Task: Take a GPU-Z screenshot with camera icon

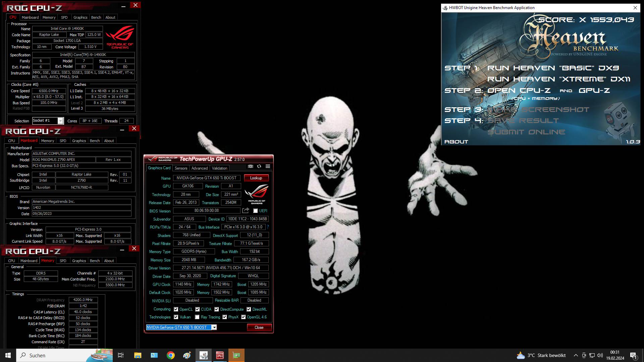Action: click(250, 166)
